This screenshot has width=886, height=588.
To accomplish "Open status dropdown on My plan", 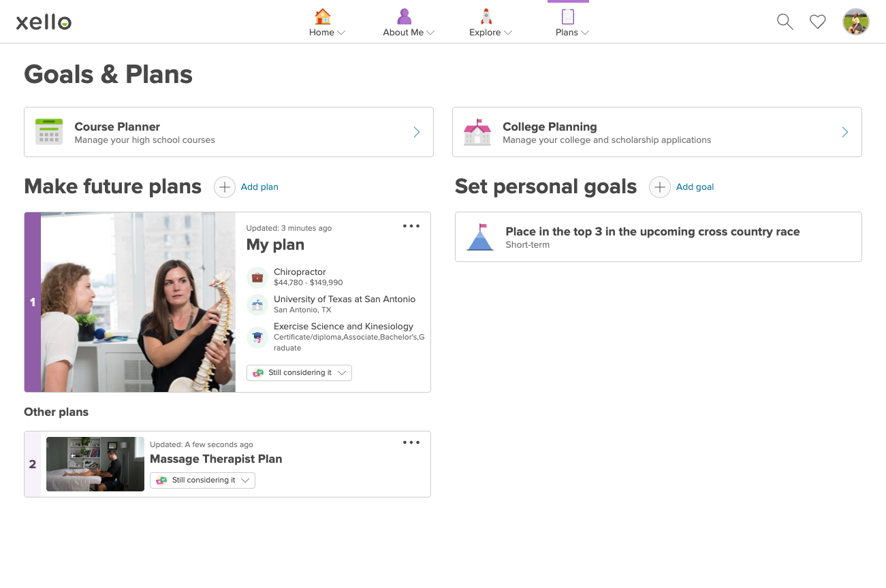I will point(299,373).
